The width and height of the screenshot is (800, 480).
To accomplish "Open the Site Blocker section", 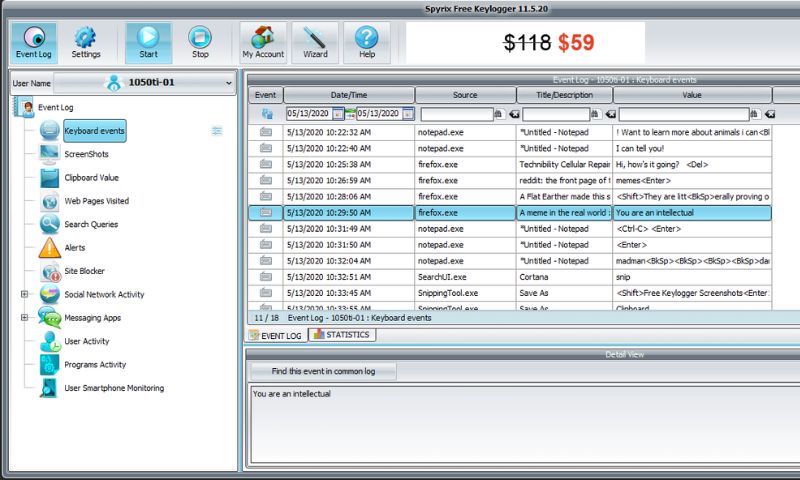I will (84, 271).
